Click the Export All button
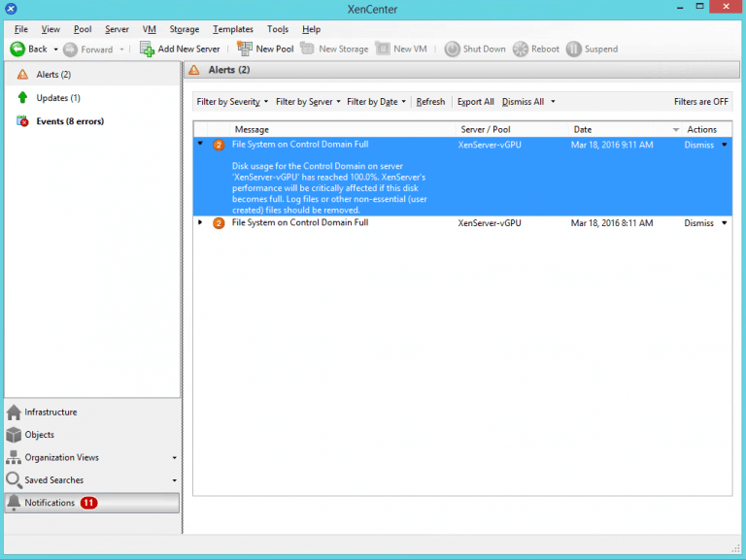Image resolution: width=746 pixels, height=560 pixels. [475, 102]
